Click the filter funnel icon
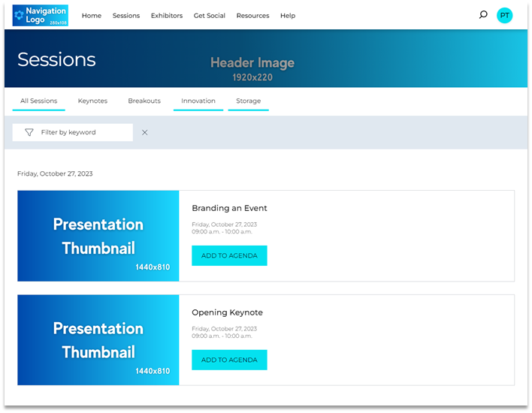Screen dimensions: 532x413 pos(29,132)
